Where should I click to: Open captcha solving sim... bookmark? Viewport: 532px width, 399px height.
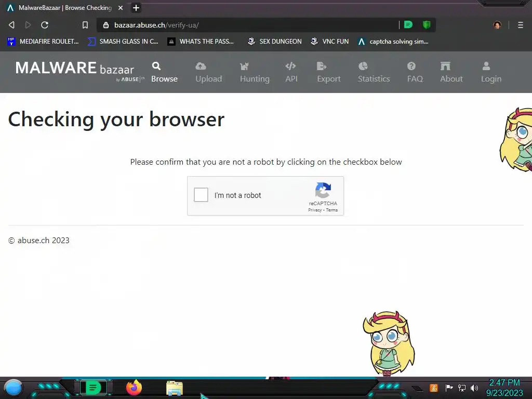(393, 42)
